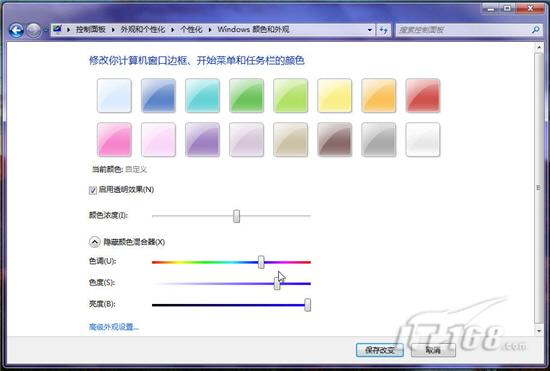
Task: Pick the teal color swatch
Action: click(202, 95)
